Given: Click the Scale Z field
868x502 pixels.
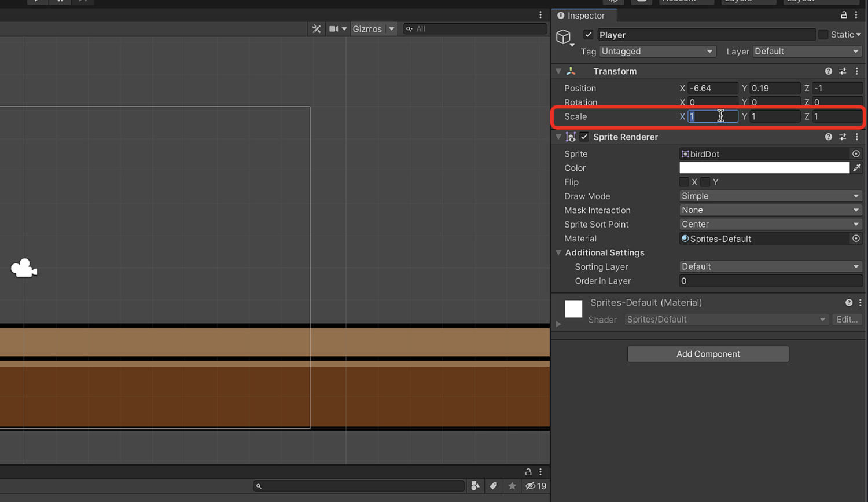Looking at the screenshot, I should pos(837,116).
